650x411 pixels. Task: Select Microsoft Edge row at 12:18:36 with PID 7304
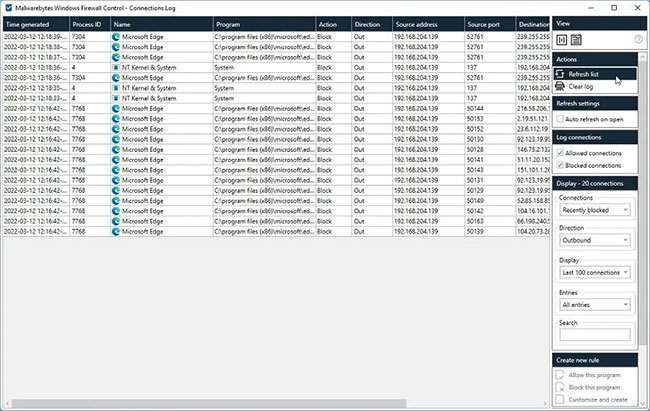pos(276,78)
